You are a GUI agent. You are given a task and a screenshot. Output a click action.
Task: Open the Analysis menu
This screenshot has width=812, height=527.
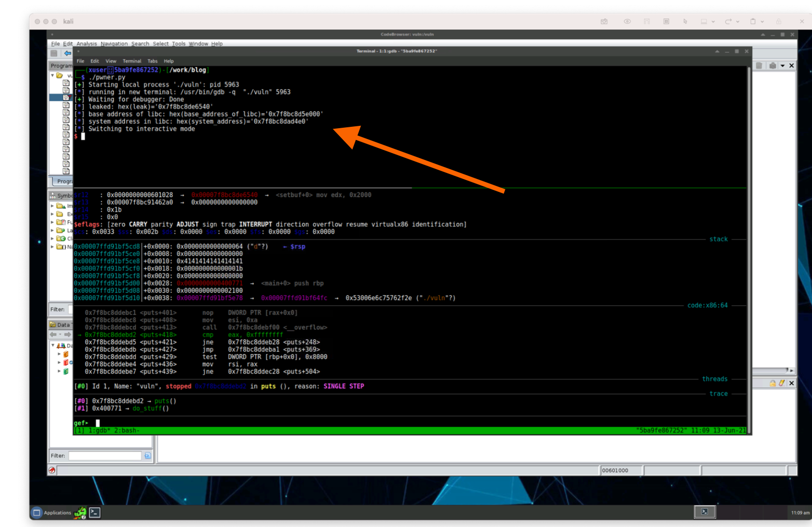click(x=87, y=43)
